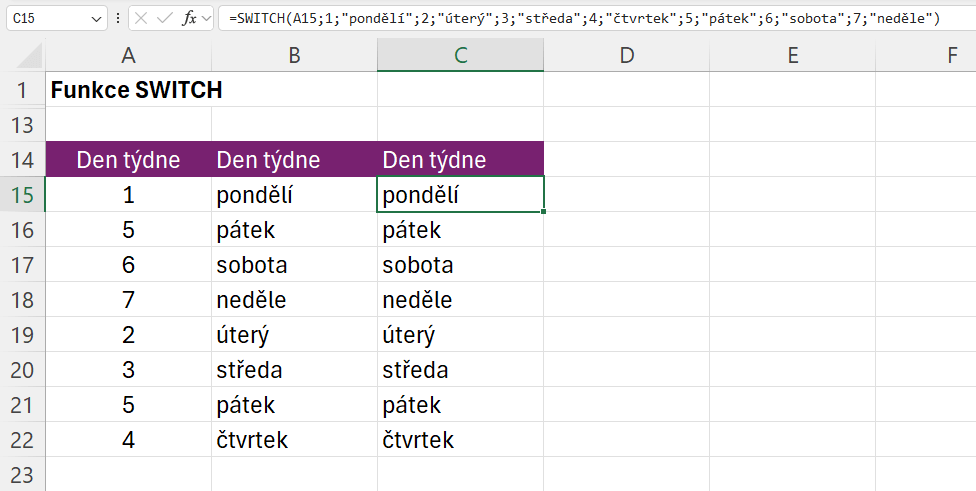
Task: Select column F header
Action: 950,56
